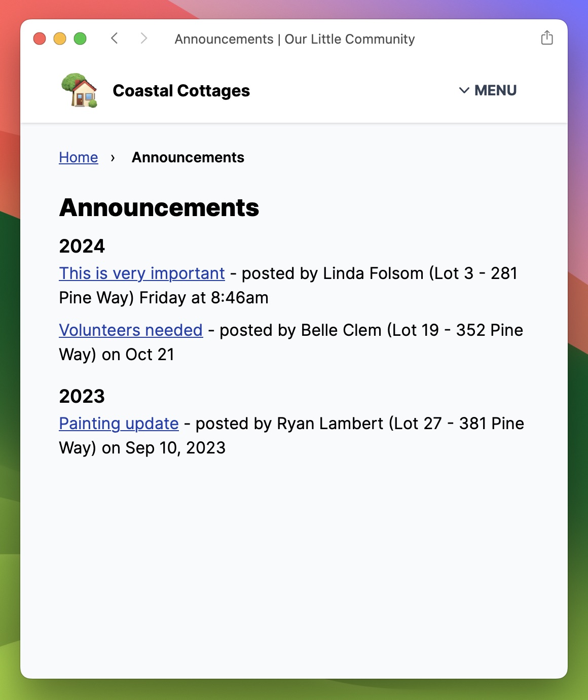Open the MENU navigation label
This screenshot has height=700, width=588.
click(495, 90)
